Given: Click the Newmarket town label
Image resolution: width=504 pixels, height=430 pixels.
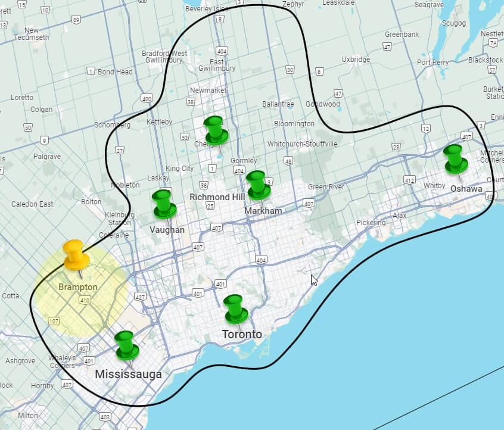Looking at the screenshot, I should click(x=206, y=91).
